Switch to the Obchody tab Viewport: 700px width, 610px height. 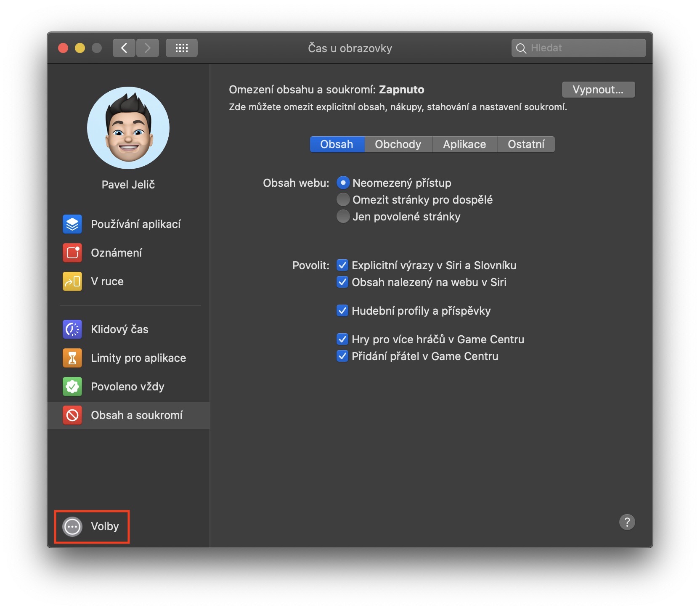398,144
